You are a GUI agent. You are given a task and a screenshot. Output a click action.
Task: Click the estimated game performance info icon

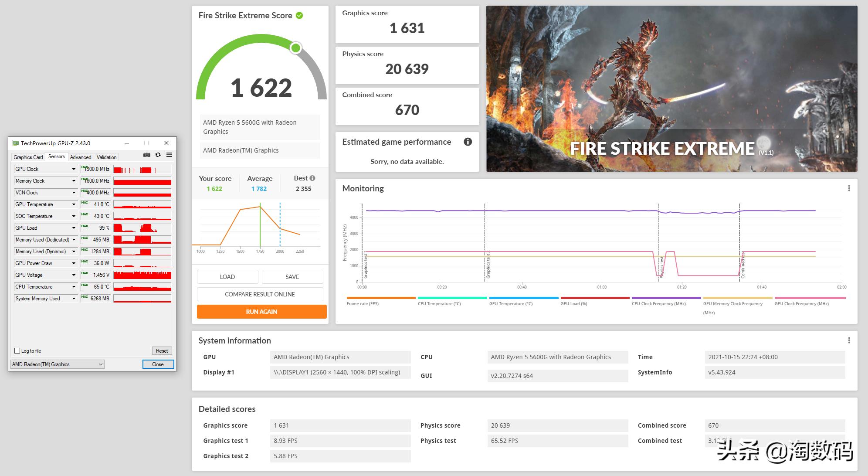468,142
